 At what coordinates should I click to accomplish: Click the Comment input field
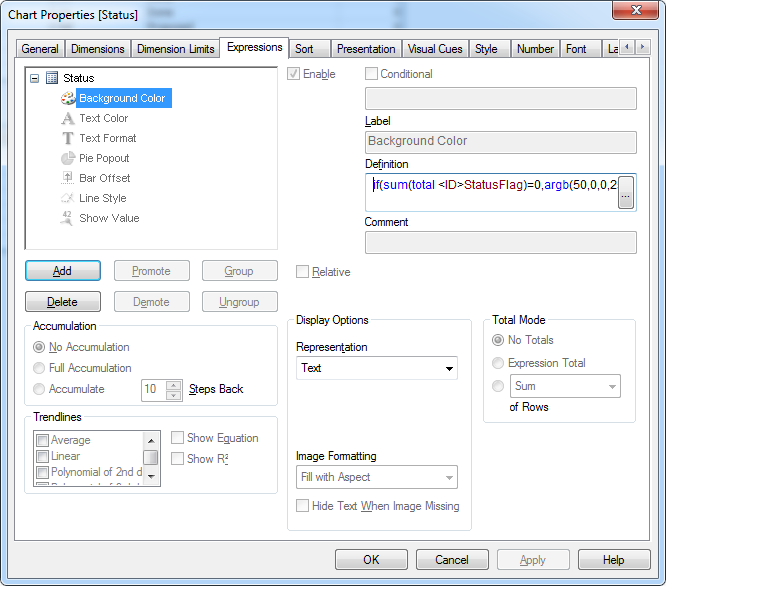point(501,242)
